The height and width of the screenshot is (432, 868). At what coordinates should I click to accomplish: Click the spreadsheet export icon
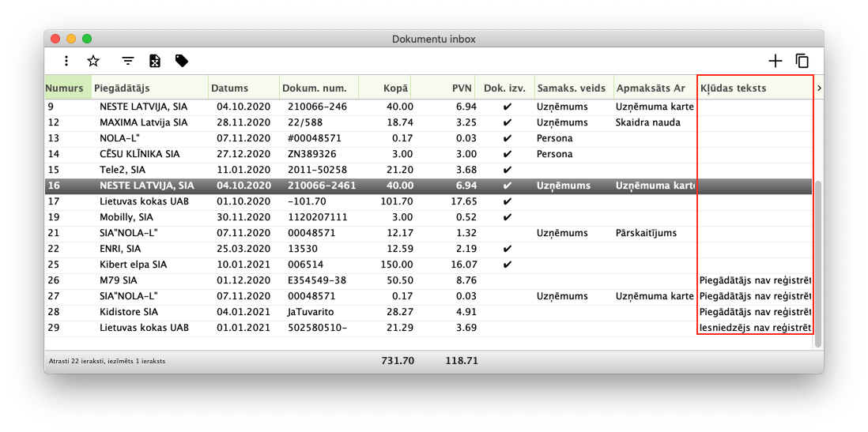tap(155, 61)
